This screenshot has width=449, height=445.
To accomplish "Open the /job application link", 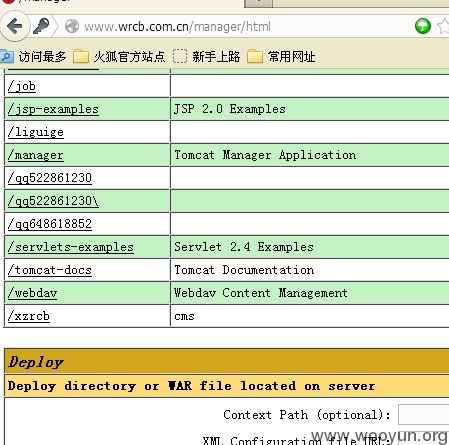I will 22,86.
